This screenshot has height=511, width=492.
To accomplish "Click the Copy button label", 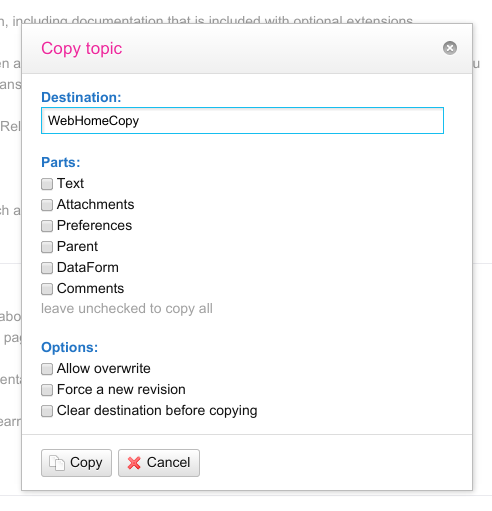I will tap(86, 463).
